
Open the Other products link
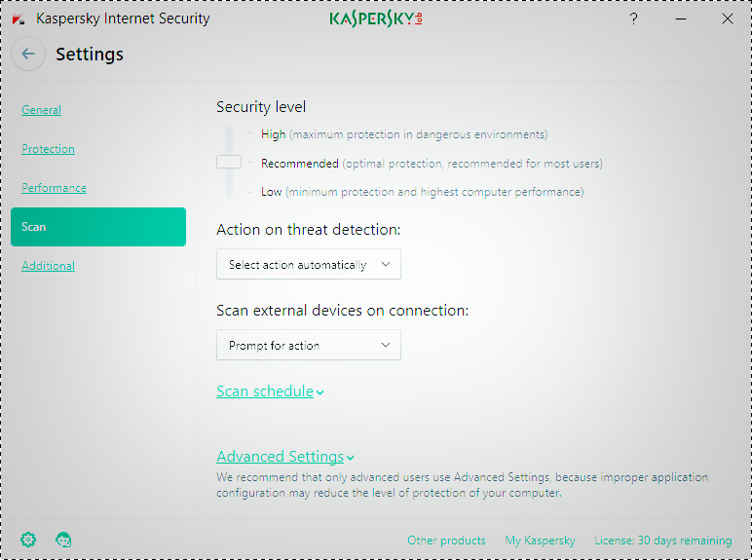pos(446,541)
